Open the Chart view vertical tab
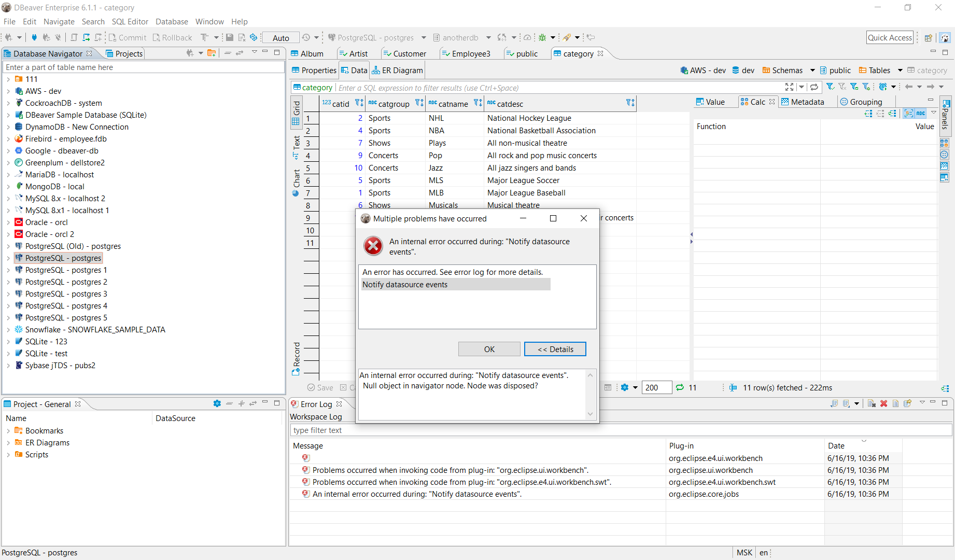This screenshot has height=560, width=955. pyautogui.click(x=296, y=183)
